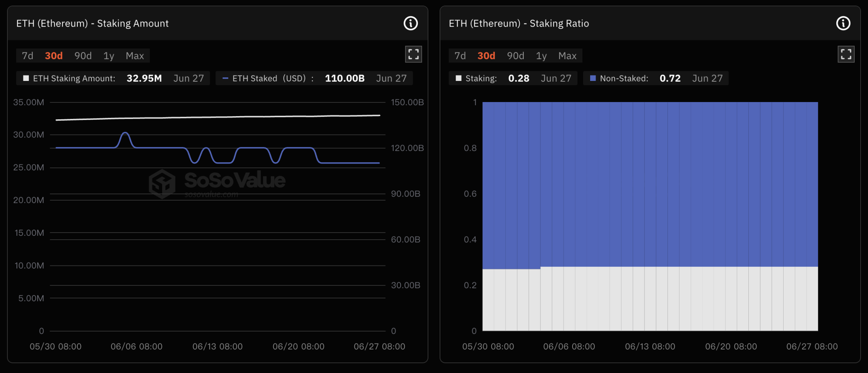Toggle ETH Staked (USD) legend series
Viewport: 868px width, 373px height.
tap(269, 79)
